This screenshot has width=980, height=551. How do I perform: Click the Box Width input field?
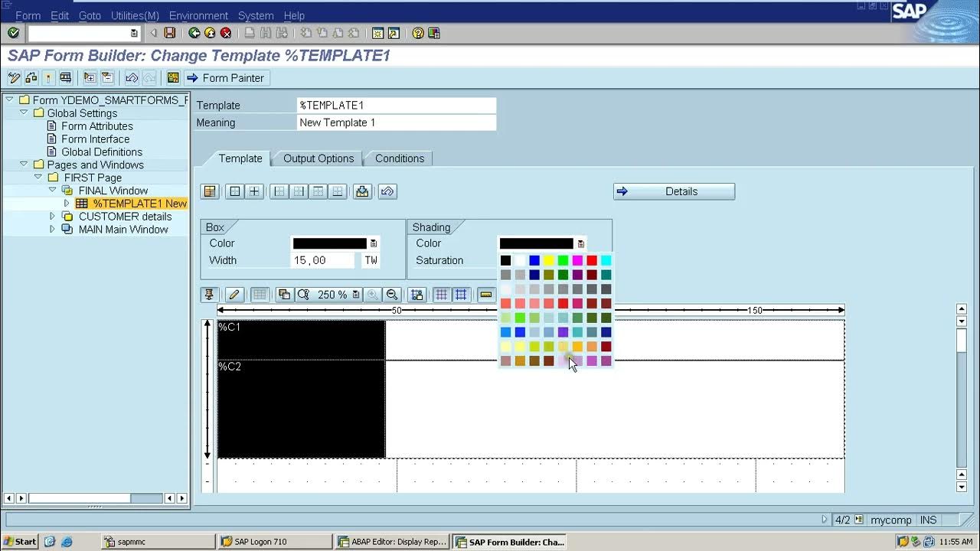point(323,260)
